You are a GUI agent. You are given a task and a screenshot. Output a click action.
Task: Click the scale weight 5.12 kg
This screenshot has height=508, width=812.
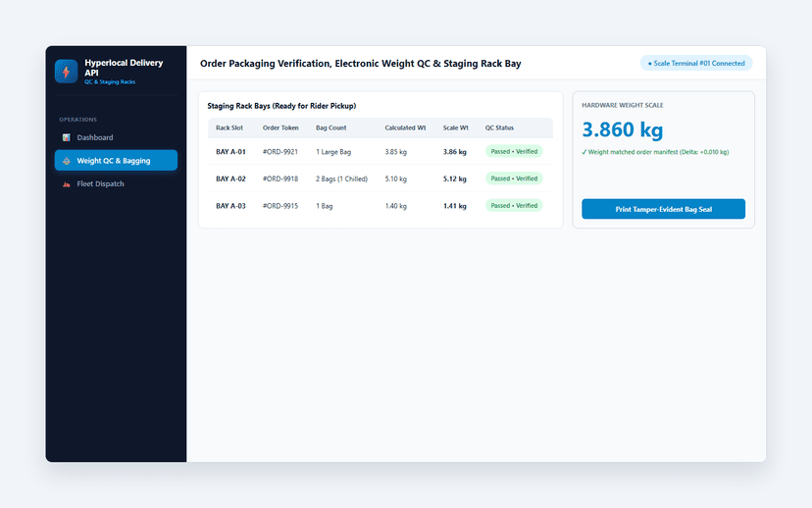(455, 178)
